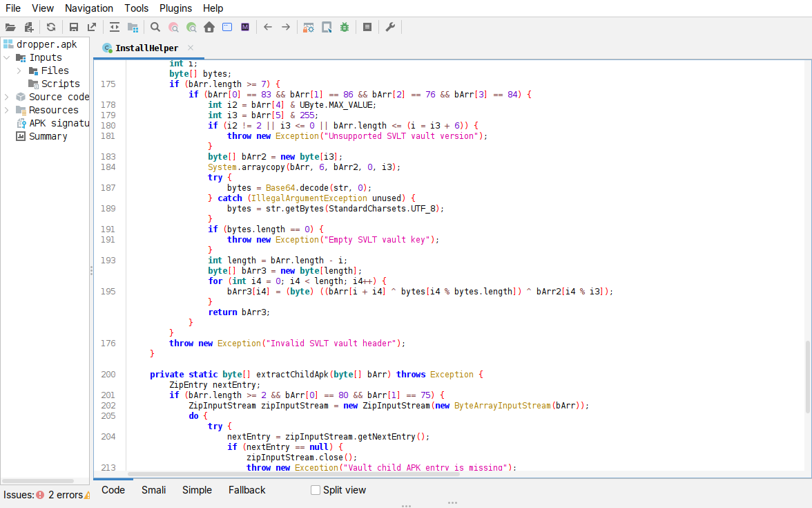Select the Files tree label

(x=55, y=70)
